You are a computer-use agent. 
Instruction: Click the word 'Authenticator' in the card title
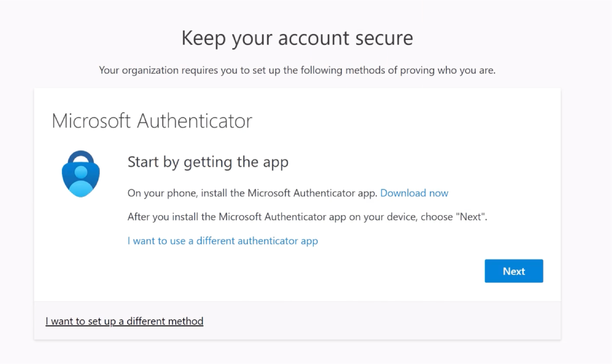(x=195, y=121)
